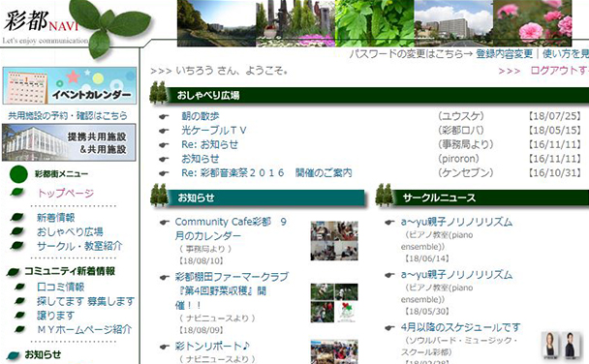Viewport: 589px width, 364px height.
Task: Open Community Cafe彩都 9月のカレンダー notice
Action: click(231, 228)
